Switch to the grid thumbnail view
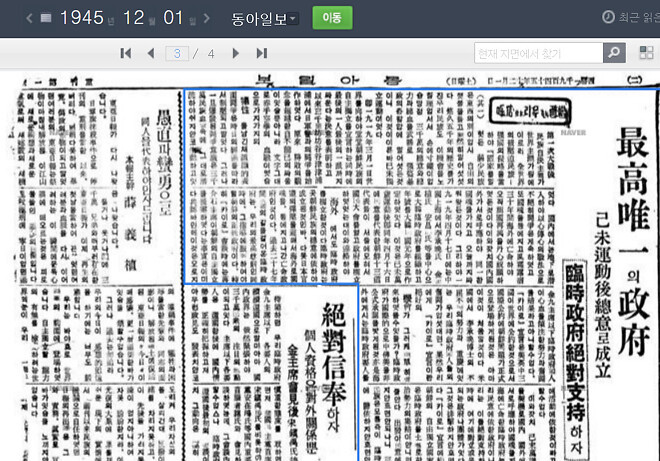 tap(646, 53)
